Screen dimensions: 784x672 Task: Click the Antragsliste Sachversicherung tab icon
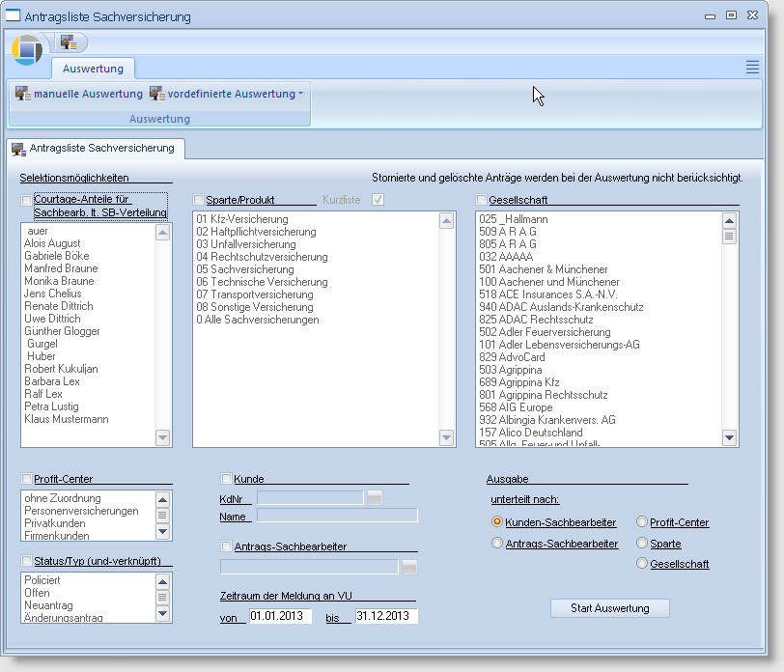18,149
